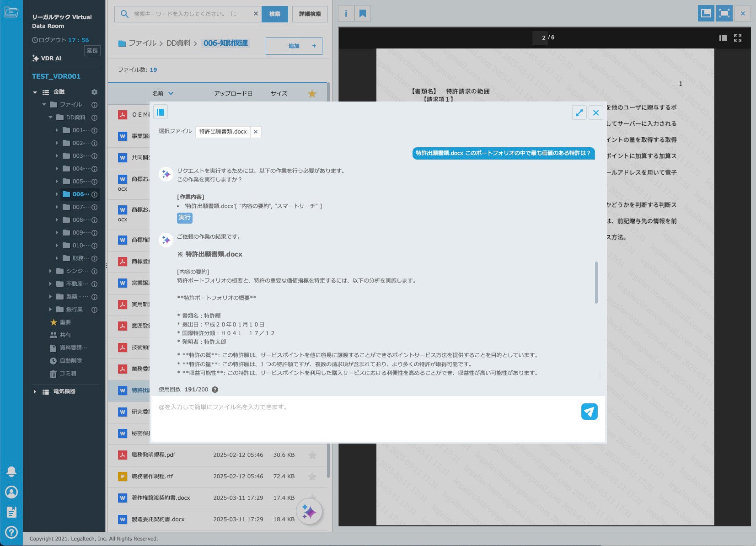The height and width of the screenshot is (546, 756).
Task: Toggle the AI chat history panel icon
Action: click(161, 112)
